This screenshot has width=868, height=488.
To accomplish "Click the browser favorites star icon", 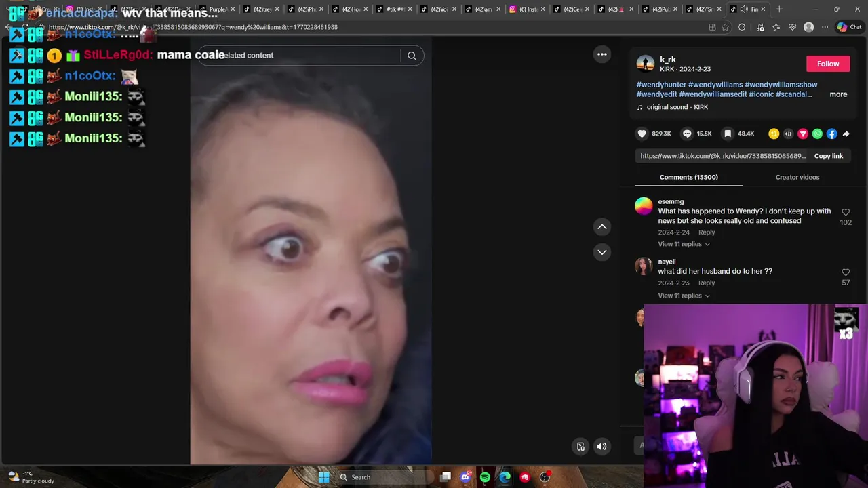I will pyautogui.click(x=725, y=27).
